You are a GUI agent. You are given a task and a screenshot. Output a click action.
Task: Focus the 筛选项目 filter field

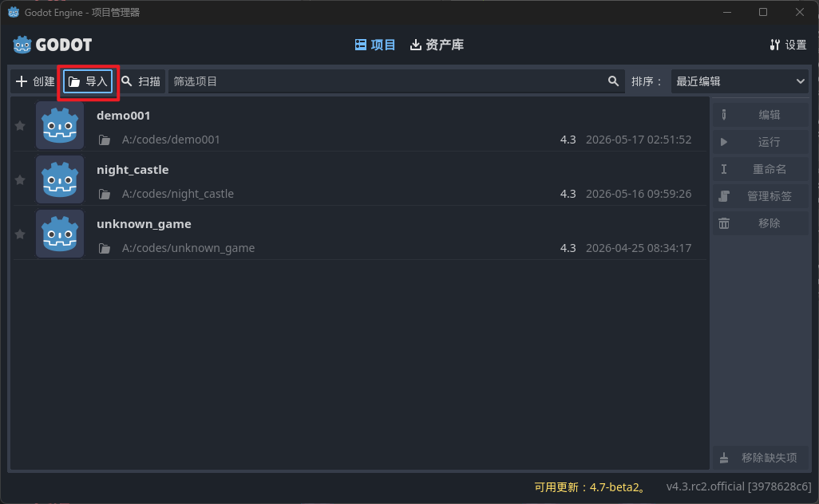click(x=396, y=81)
